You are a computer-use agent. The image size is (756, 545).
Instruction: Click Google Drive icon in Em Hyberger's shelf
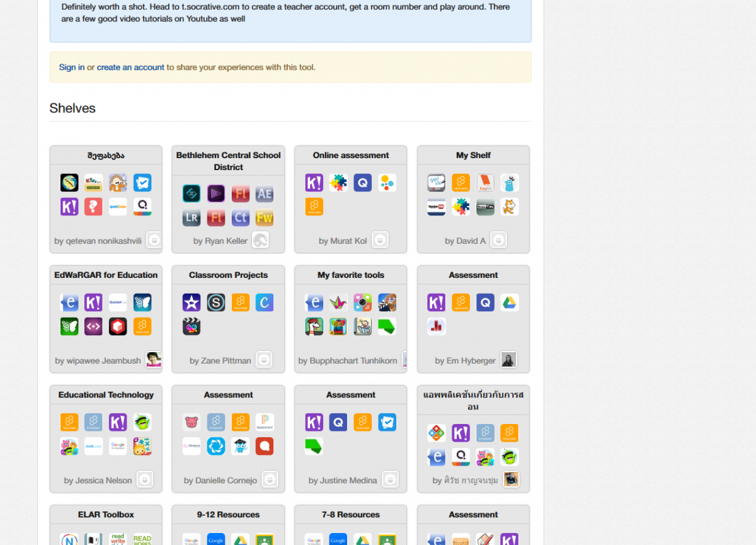click(x=510, y=302)
